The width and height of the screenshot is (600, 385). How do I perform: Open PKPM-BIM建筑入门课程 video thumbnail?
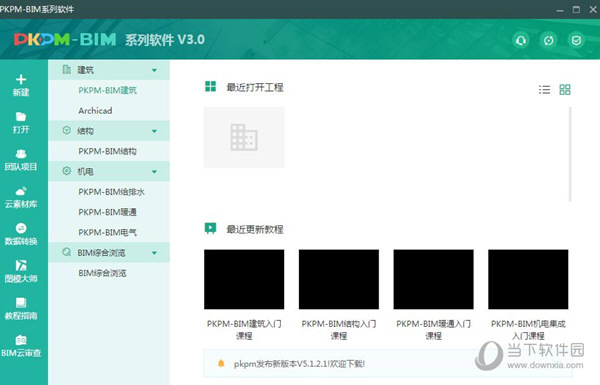[x=244, y=279]
